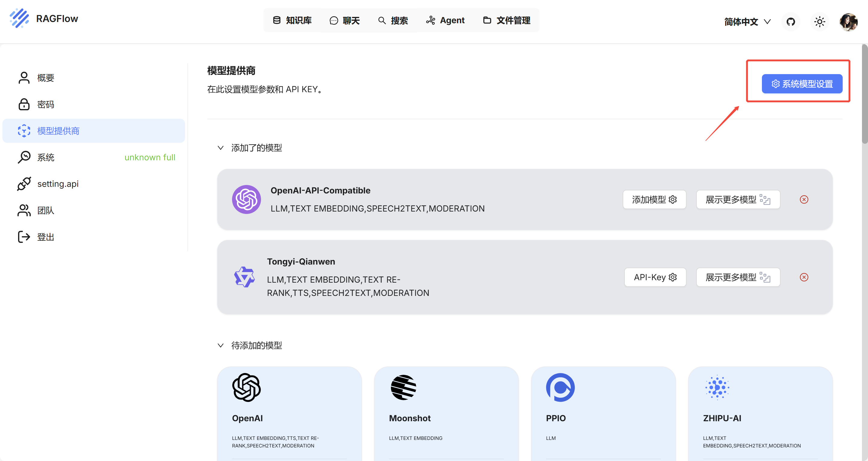
Task: Click 添加模型 for OpenAI-API-Compatible
Action: click(654, 199)
